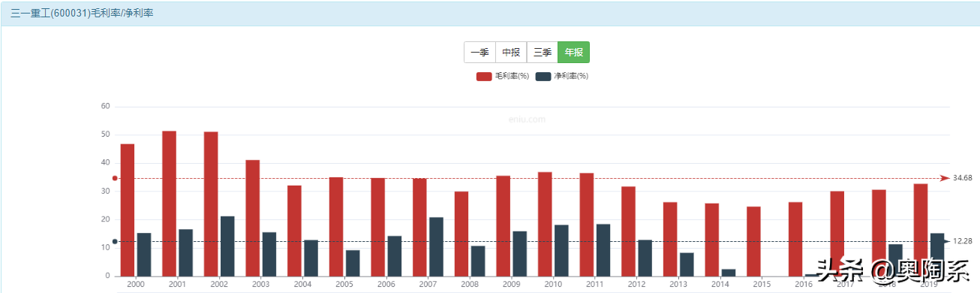The image size is (980, 293).
Task: Click the dark average line start marker
Action: (115, 241)
